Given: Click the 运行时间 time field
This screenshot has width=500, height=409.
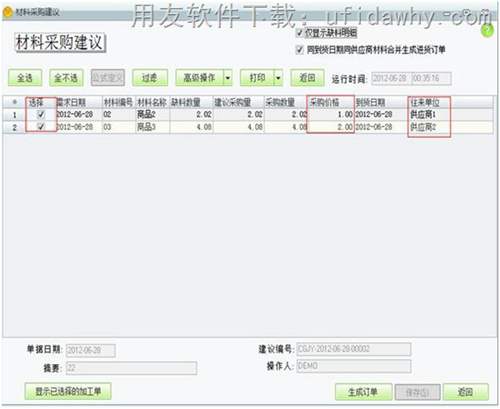Looking at the screenshot, I should point(432,79).
